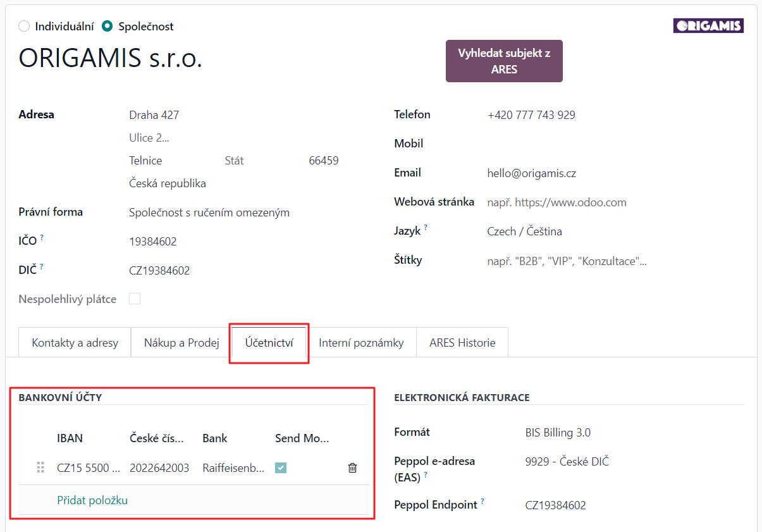
Task: Click the Peppol Endpoint value CZ19384602
Action: [555, 505]
